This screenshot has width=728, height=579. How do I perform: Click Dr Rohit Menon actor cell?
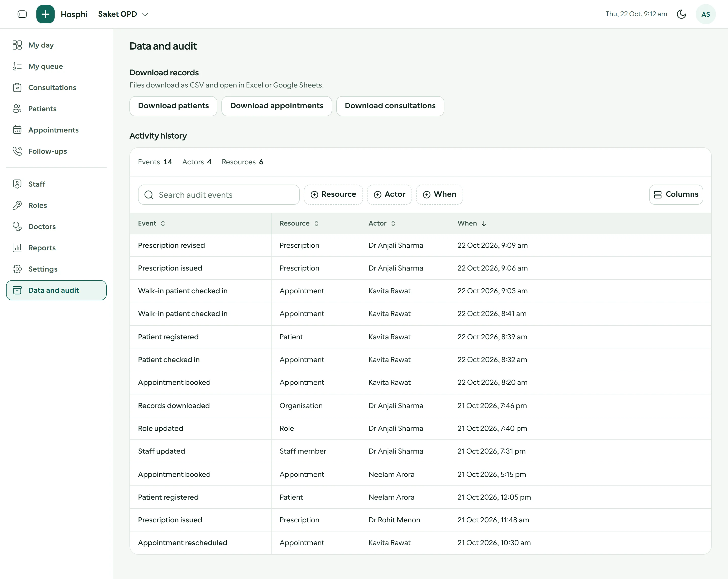point(394,520)
